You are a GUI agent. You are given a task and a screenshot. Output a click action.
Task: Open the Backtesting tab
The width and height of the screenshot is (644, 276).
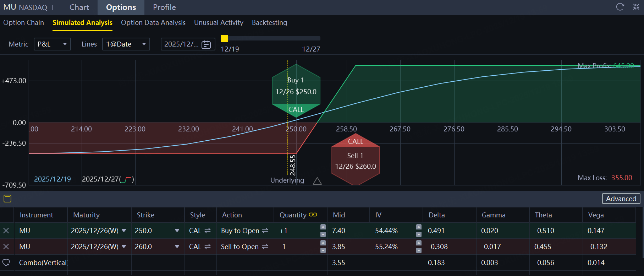[269, 22]
